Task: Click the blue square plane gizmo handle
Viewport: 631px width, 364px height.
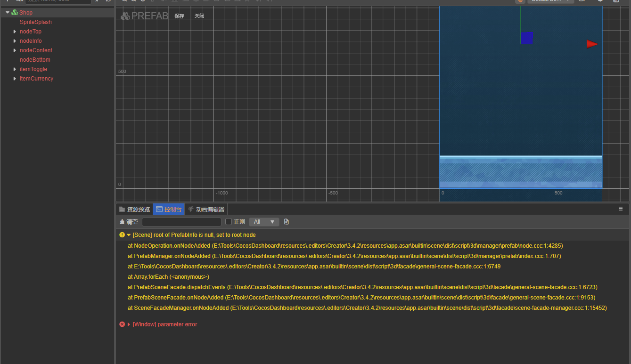Action: (527, 38)
